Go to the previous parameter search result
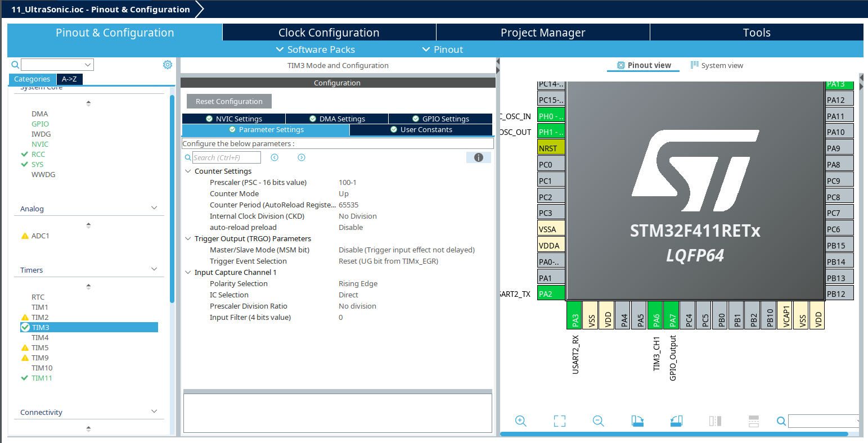Screen dimensions: 868x443 coord(275,157)
